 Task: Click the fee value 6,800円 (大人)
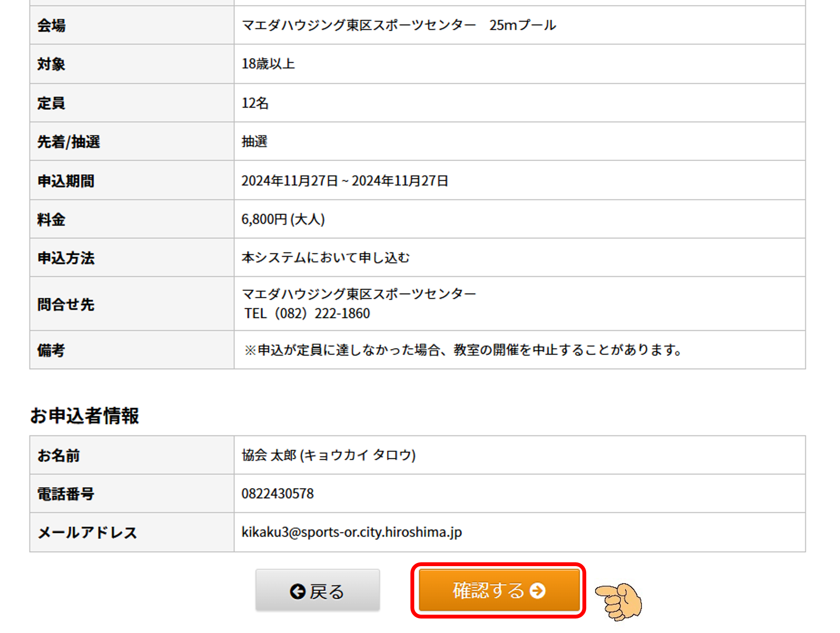click(283, 219)
